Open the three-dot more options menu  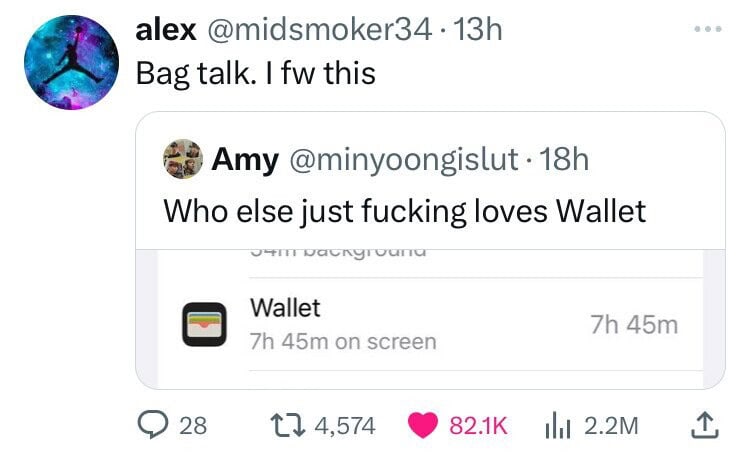[x=708, y=29]
